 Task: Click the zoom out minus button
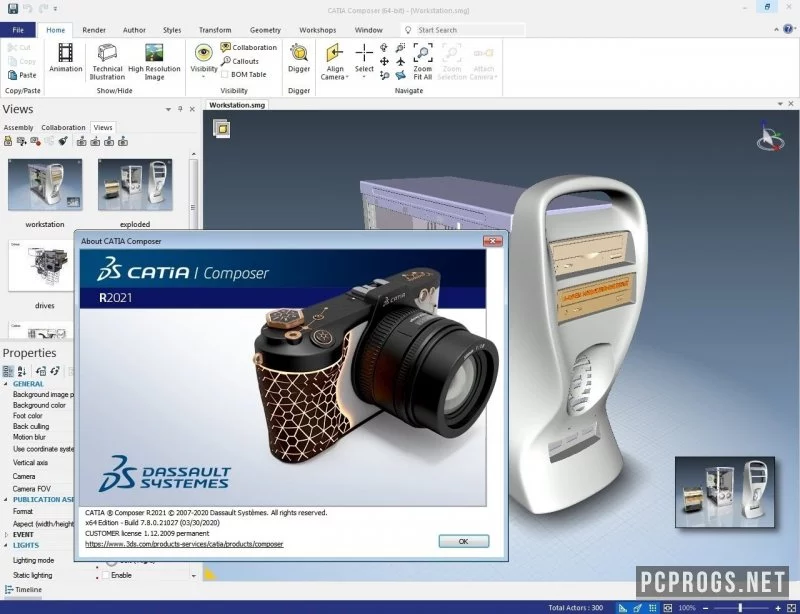(x=706, y=608)
